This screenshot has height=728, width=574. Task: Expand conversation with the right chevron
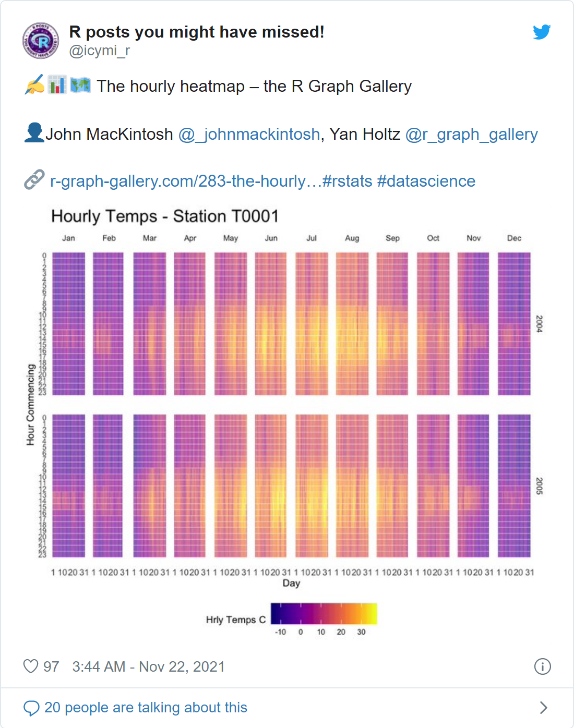coord(543,708)
